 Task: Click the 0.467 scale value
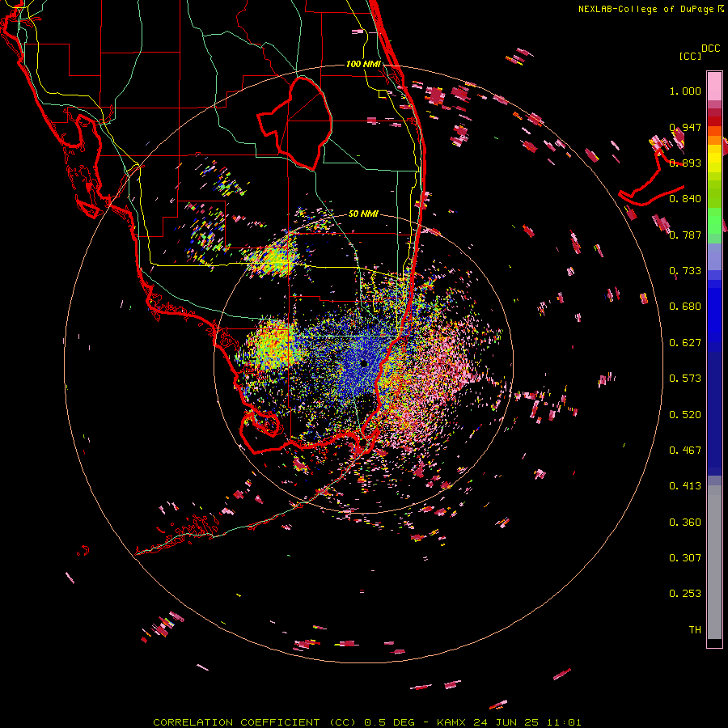(685, 451)
